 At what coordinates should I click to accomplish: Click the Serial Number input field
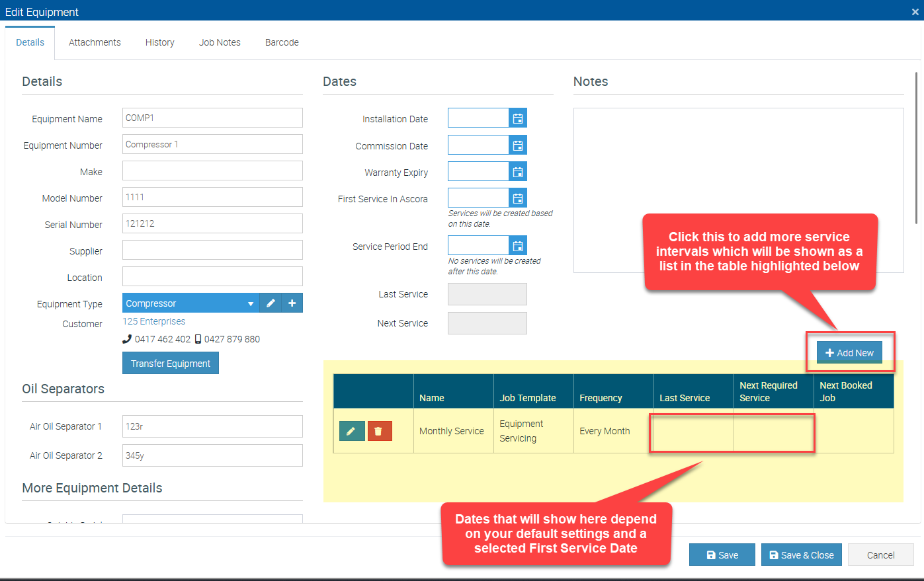(x=212, y=223)
